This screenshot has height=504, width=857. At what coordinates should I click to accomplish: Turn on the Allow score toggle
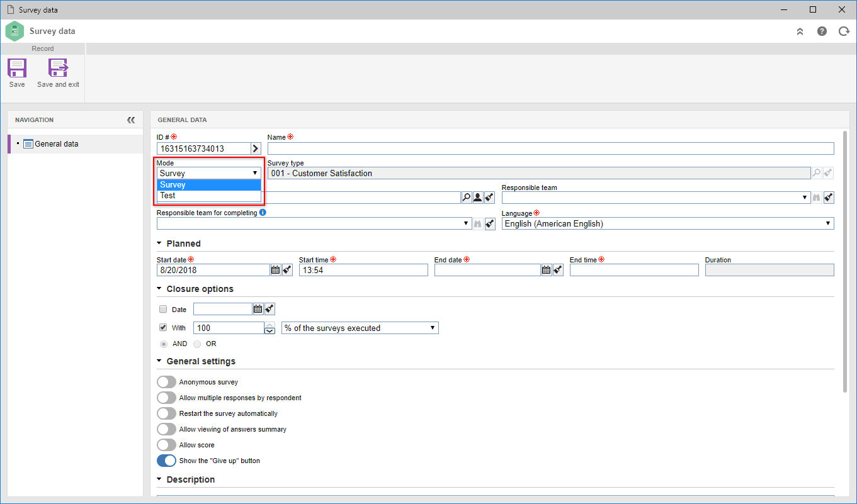[166, 445]
